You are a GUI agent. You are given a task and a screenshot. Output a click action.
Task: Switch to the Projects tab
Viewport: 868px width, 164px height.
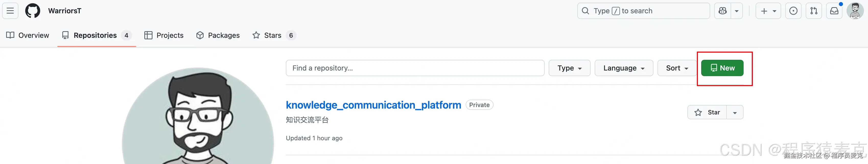tap(164, 35)
